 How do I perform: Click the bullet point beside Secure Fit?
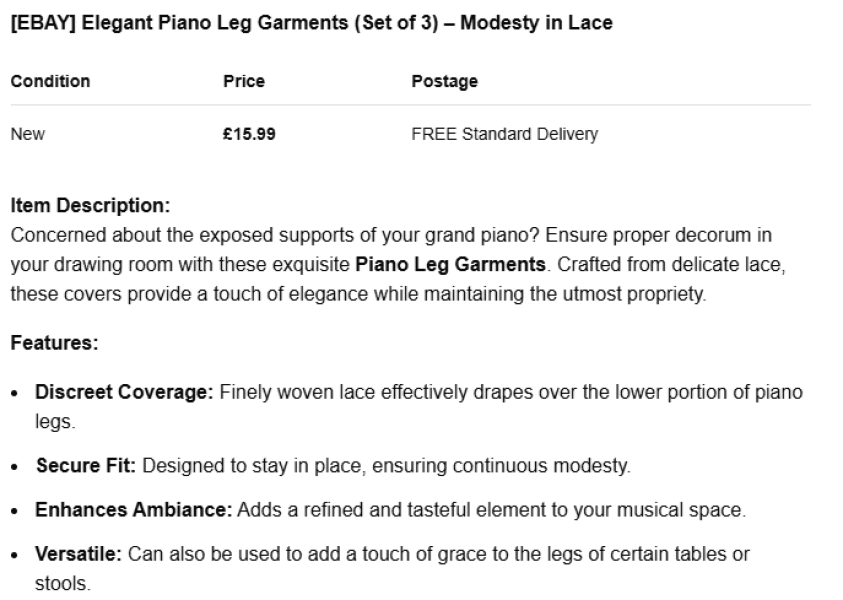coord(15,467)
